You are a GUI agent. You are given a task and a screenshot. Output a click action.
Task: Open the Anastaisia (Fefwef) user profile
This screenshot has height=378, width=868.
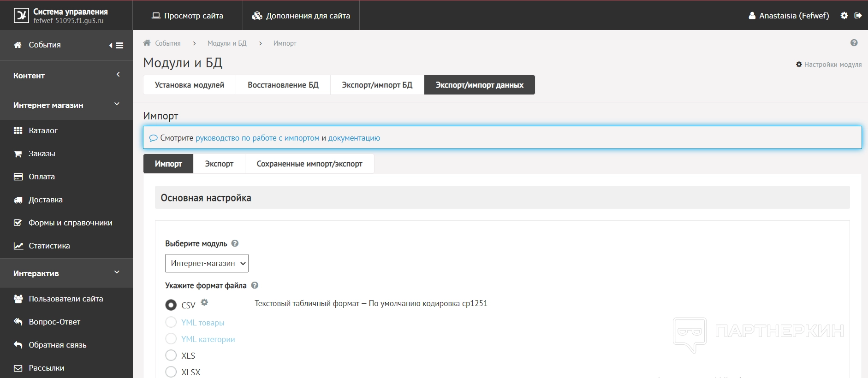(789, 16)
